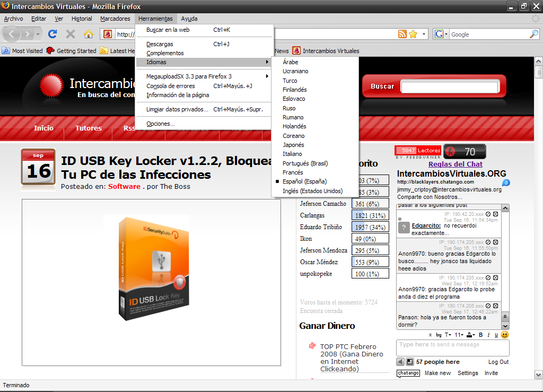This screenshot has height=392, width=543.
Task: Open Opciones from the menu
Action: coord(203,124)
